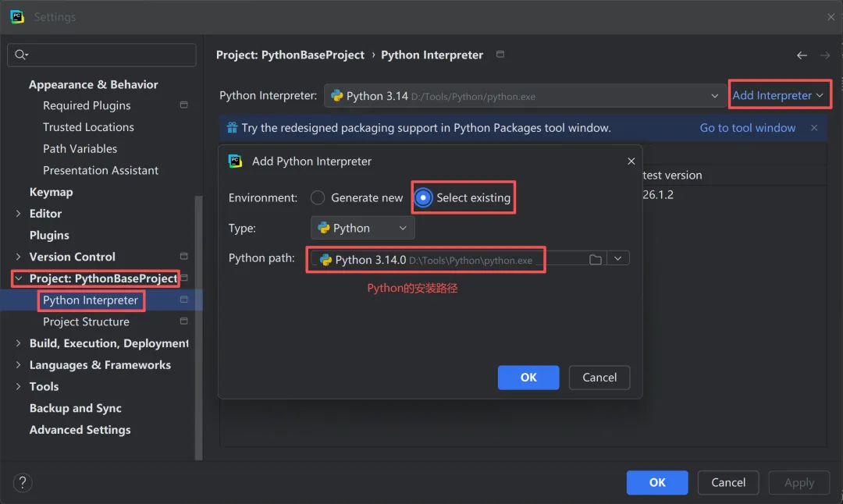The height and width of the screenshot is (504, 843).
Task: Click Cancel in Add Python Interpreter dialog
Action: click(x=599, y=377)
